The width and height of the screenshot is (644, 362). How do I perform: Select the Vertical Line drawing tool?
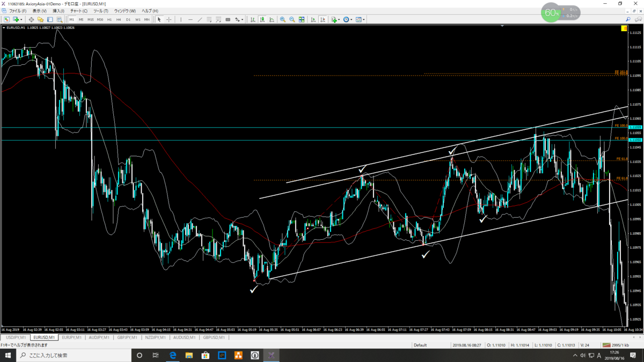(181, 19)
